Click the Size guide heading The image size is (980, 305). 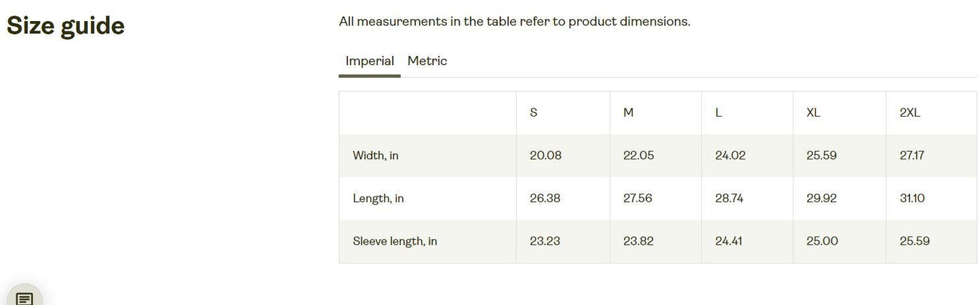coord(66,26)
